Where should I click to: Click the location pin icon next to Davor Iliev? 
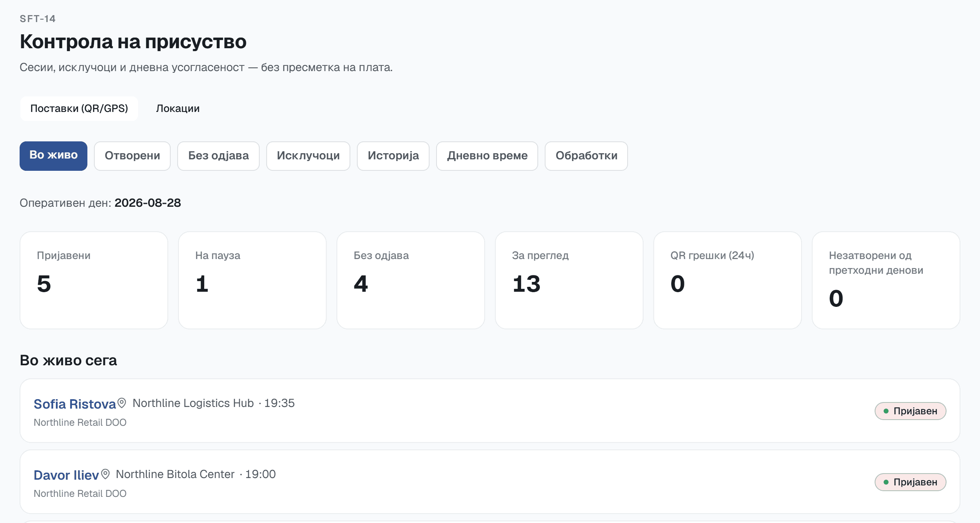click(105, 474)
